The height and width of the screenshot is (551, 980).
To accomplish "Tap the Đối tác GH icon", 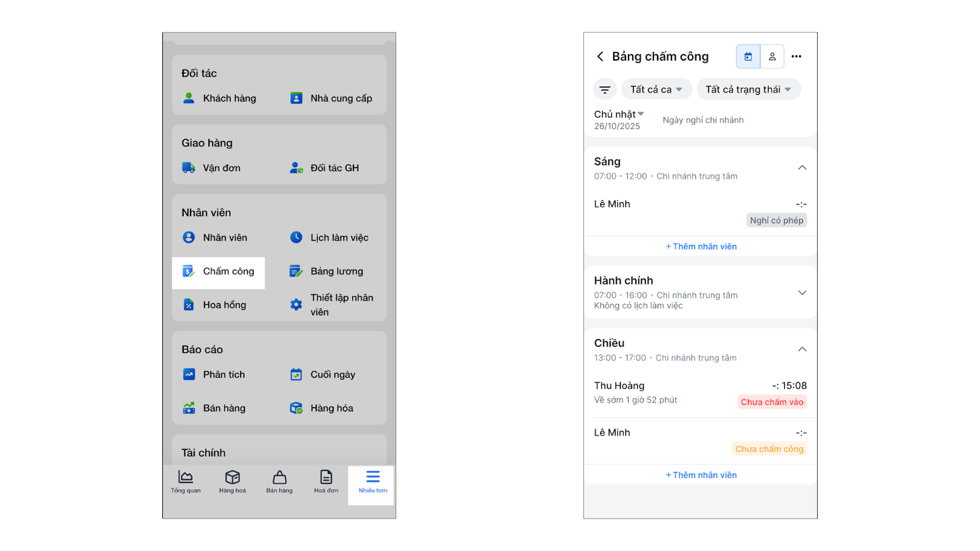I will pyautogui.click(x=296, y=168).
